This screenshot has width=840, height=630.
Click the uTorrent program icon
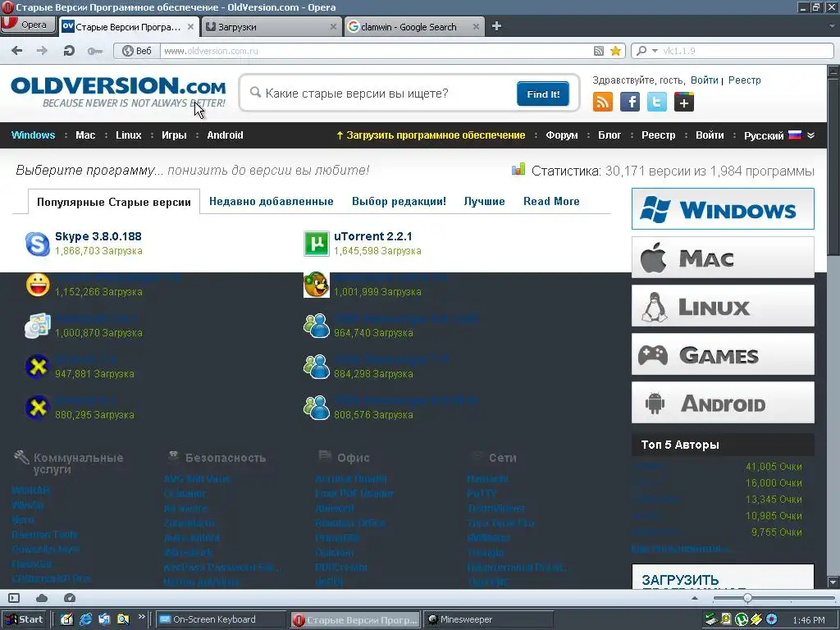tap(317, 244)
